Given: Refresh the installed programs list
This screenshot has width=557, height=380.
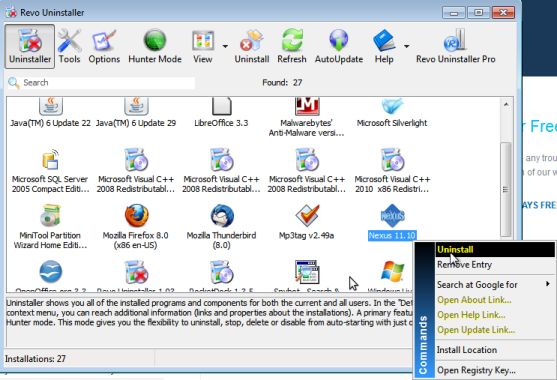Looking at the screenshot, I should coord(292,46).
